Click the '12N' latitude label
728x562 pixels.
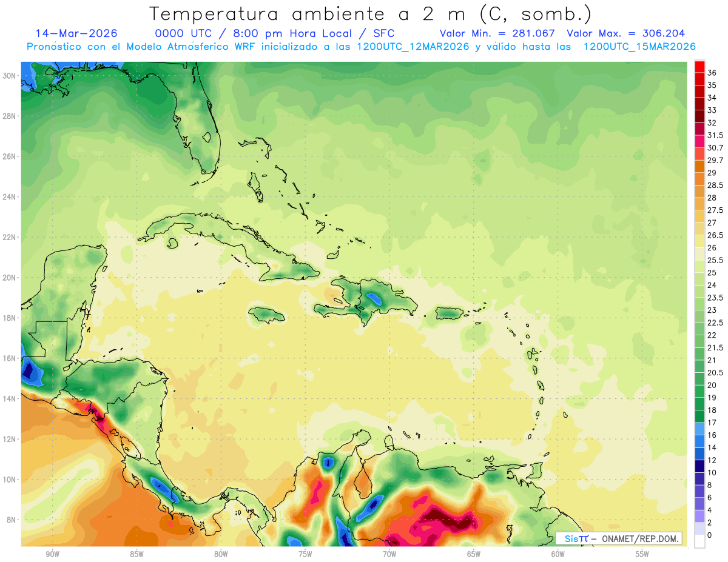9,439
